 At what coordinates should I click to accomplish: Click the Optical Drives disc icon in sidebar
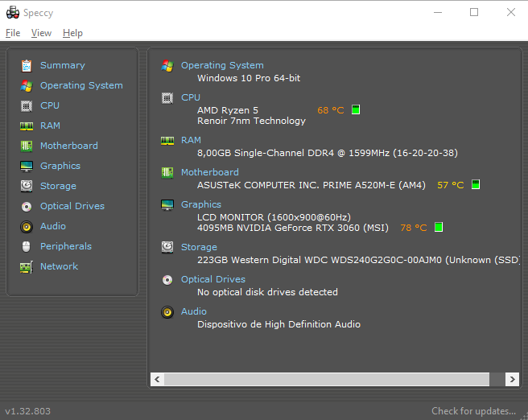(27, 206)
